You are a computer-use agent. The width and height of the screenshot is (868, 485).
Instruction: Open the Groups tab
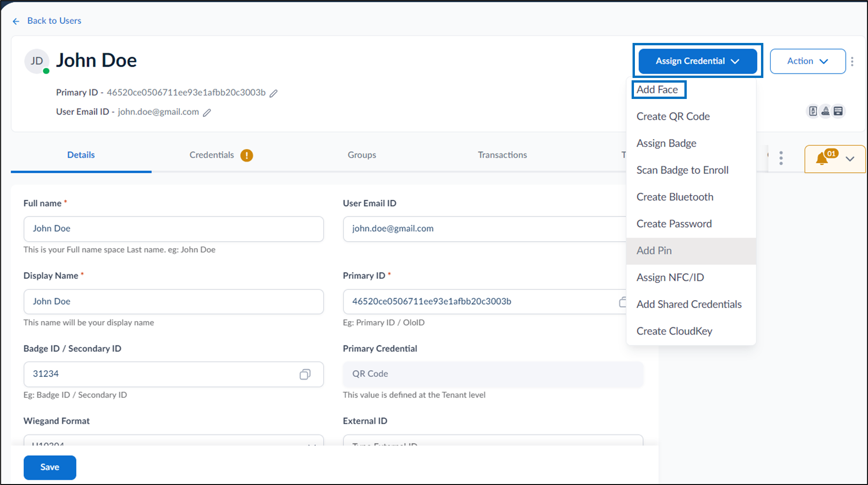pos(362,155)
